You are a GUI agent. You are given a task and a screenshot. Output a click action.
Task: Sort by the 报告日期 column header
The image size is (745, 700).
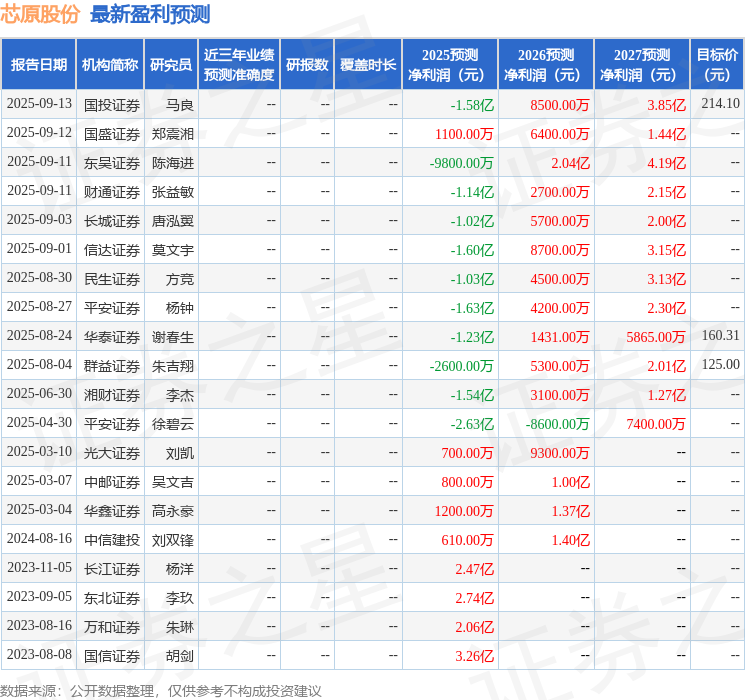tap(39, 65)
